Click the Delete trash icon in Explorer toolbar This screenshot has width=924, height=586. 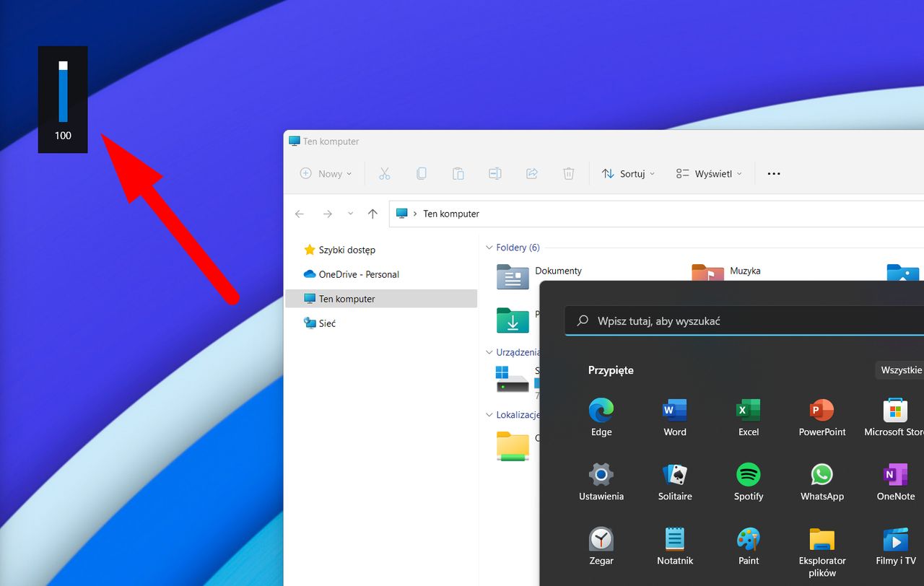coord(569,173)
